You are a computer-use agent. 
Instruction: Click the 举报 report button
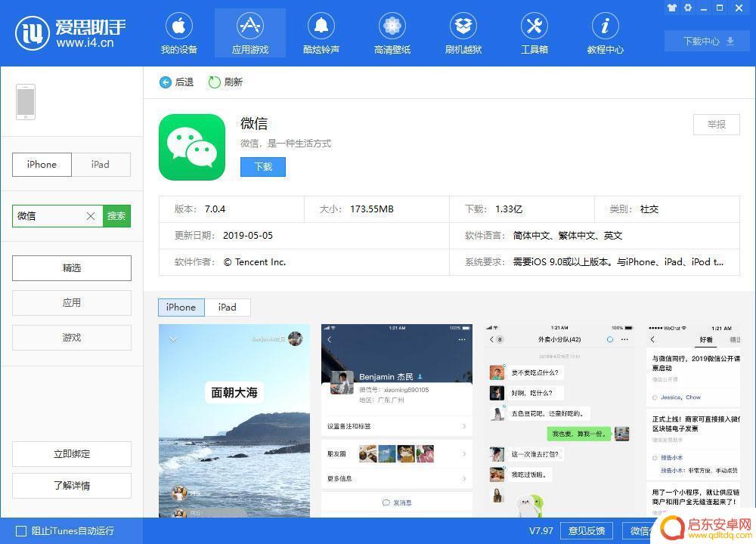(x=717, y=125)
